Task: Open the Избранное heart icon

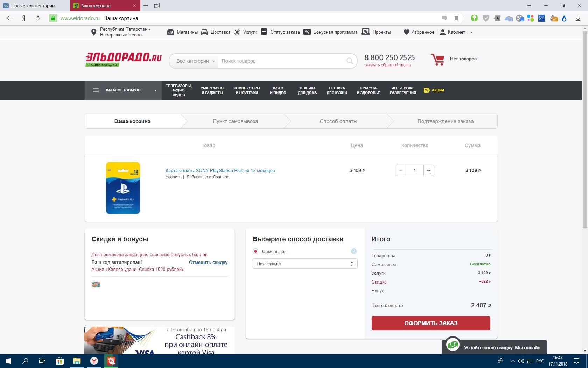Action: tap(406, 32)
